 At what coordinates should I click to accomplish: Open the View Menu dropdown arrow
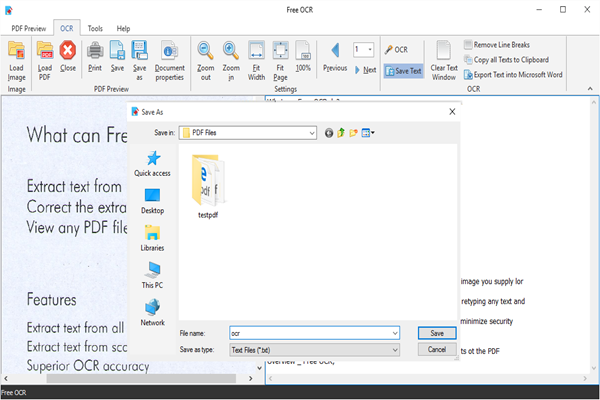pos(372,132)
